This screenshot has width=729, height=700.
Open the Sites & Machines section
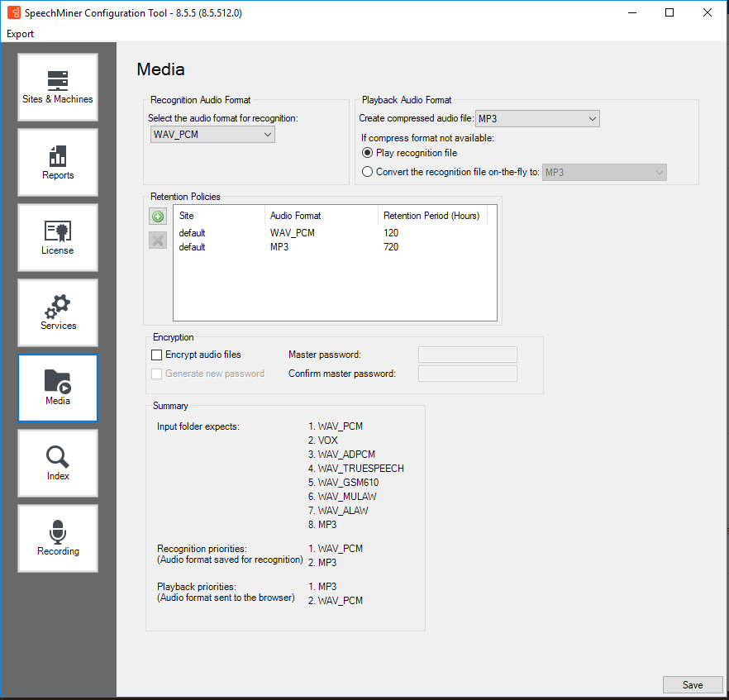coord(58,88)
